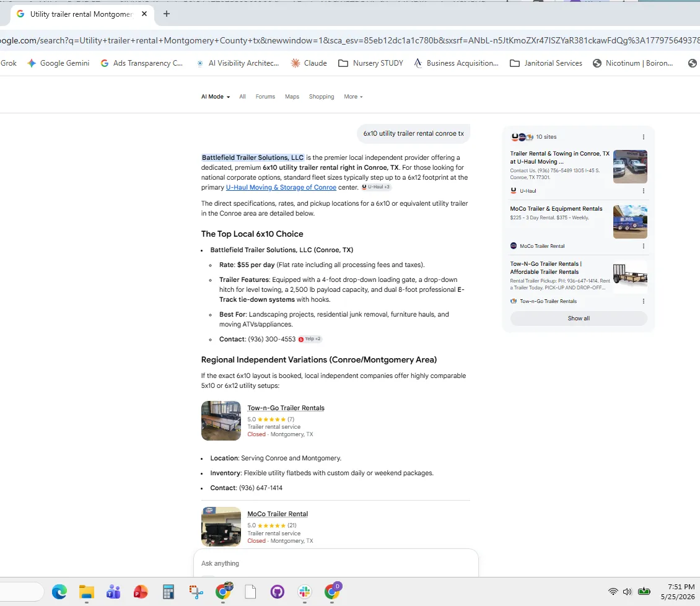Open Wi-Fi network settings in system tray
700x606 pixels.
pos(613,592)
